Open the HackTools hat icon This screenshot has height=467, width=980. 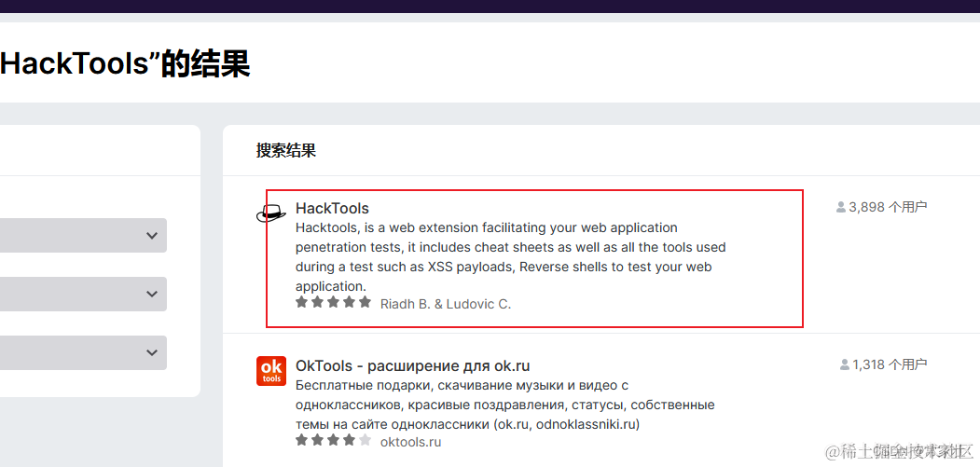pyautogui.click(x=271, y=213)
